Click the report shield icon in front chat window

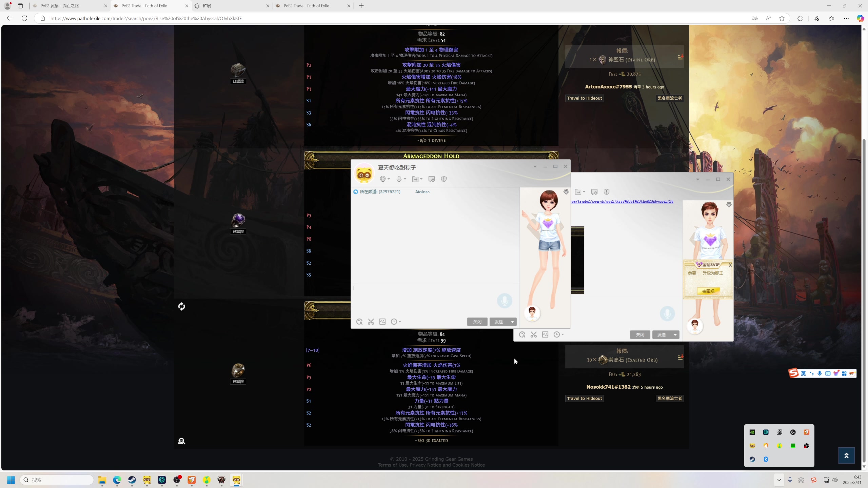pyautogui.click(x=444, y=179)
